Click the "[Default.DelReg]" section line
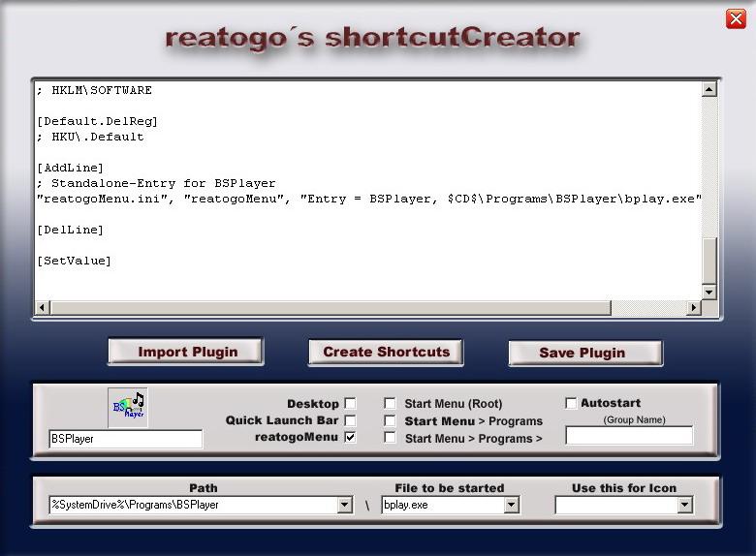 tap(97, 121)
